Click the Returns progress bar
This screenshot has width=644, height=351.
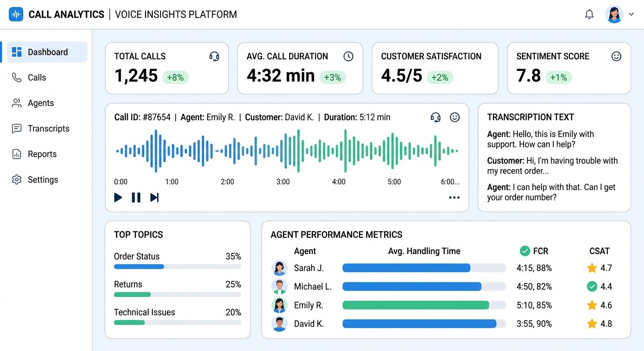click(177, 294)
